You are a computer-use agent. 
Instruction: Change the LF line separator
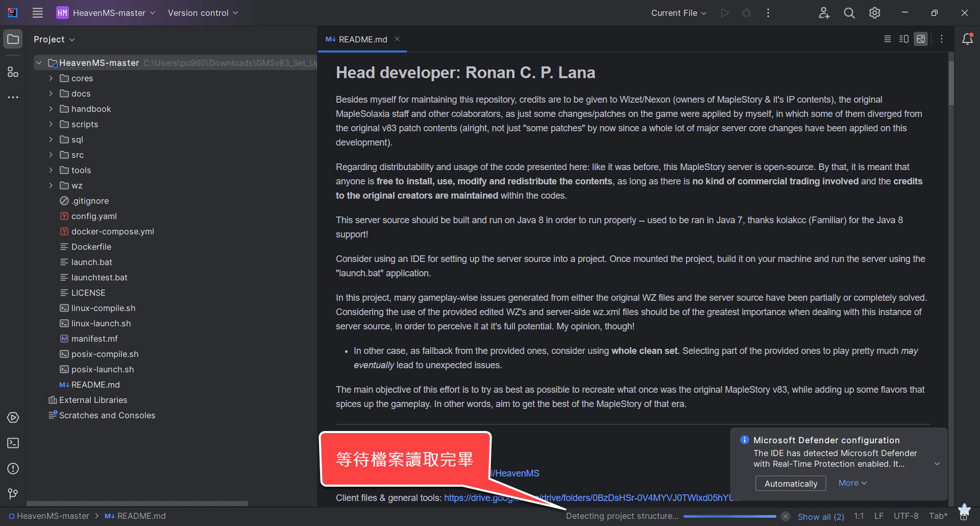coord(879,516)
